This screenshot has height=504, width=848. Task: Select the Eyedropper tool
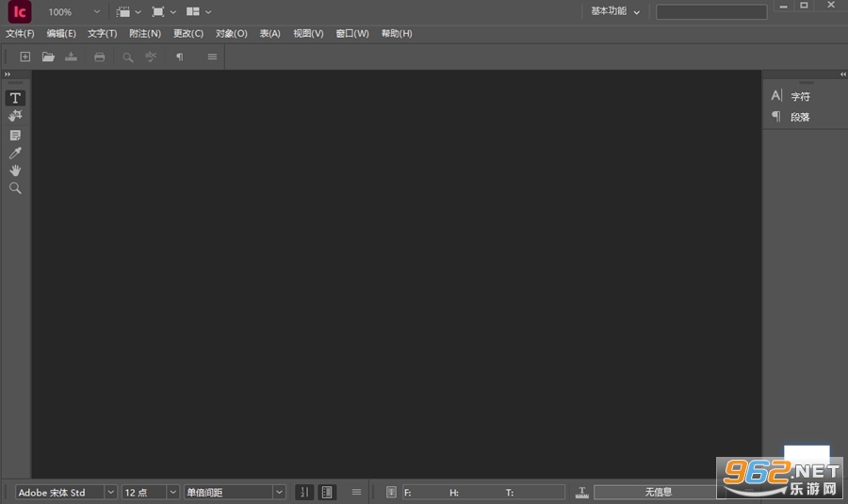coord(15,153)
